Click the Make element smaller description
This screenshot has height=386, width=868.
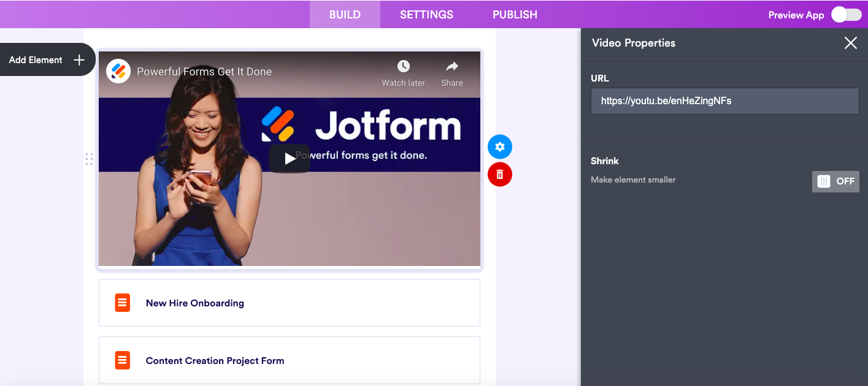tap(633, 180)
